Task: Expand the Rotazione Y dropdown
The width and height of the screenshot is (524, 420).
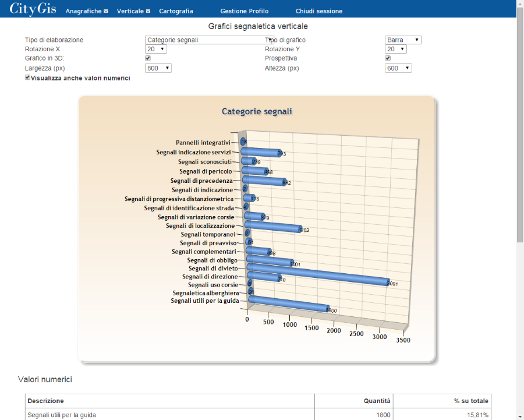Action: pos(395,50)
